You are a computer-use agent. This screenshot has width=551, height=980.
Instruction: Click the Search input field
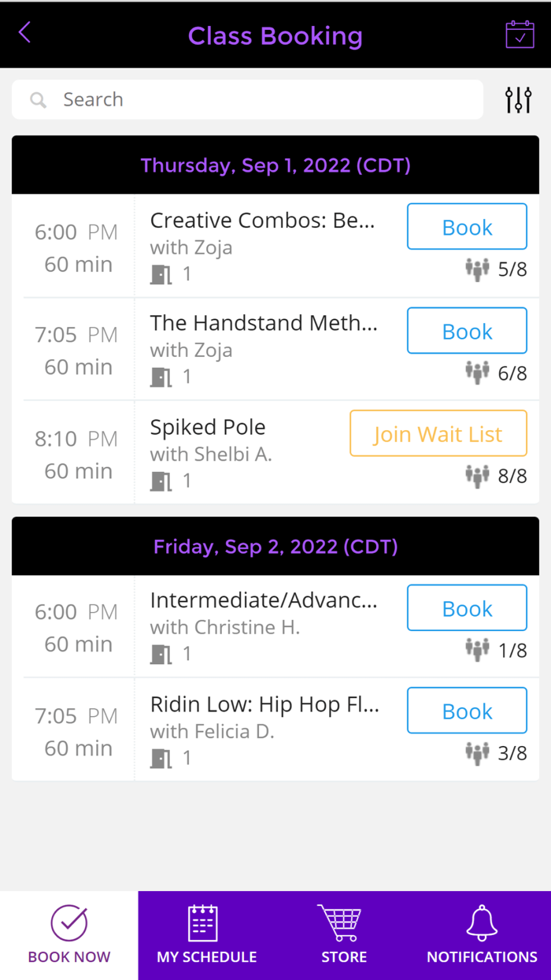coord(260,100)
